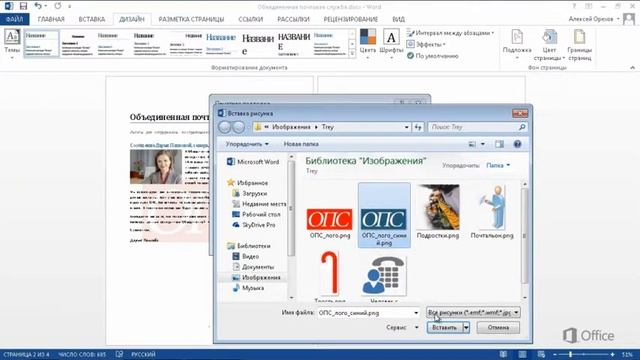
Task: Toggle the preview pane icon
Action: point(499,144)
